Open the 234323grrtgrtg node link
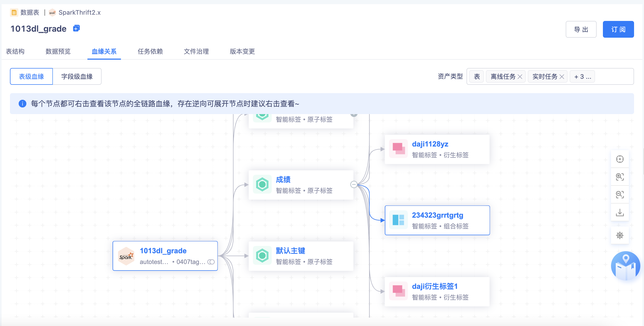This screenshot has height=326, width=644. (x=438, y=215)
